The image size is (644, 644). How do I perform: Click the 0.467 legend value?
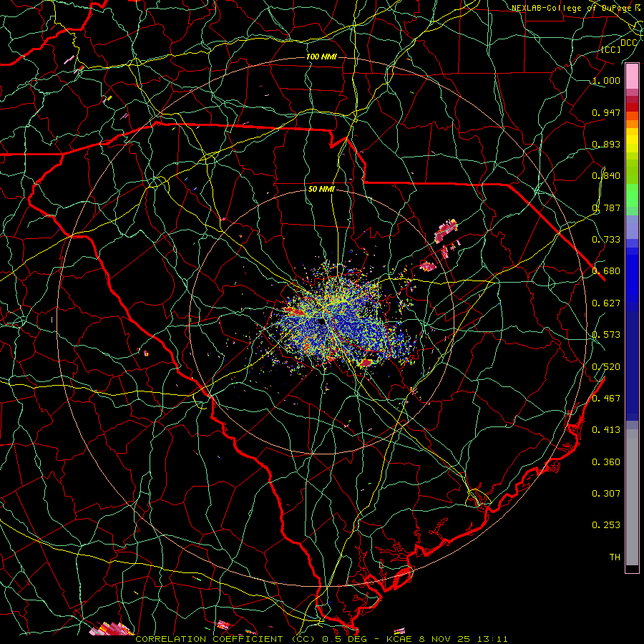606,399
